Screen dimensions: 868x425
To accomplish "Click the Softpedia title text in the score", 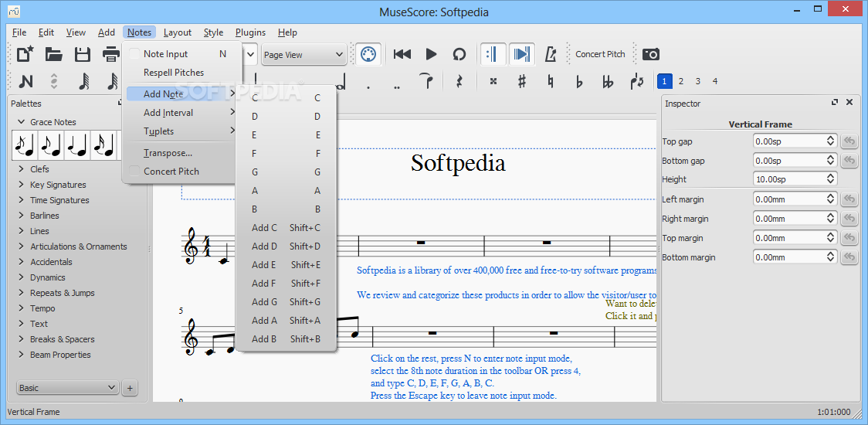I will (458, 163).
